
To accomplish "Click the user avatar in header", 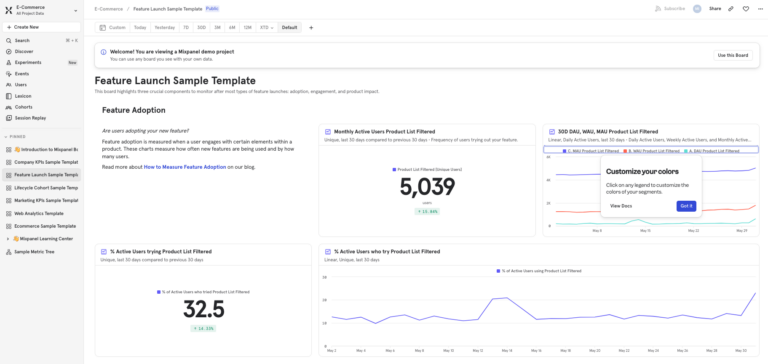I will pyautogui.click(x=697, y=9).
